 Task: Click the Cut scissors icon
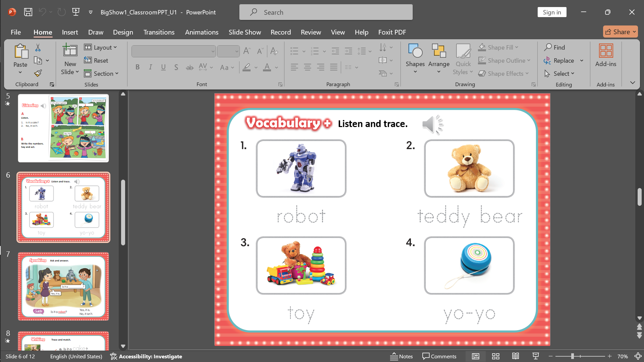pyautogui.click(x=38, y=47)
